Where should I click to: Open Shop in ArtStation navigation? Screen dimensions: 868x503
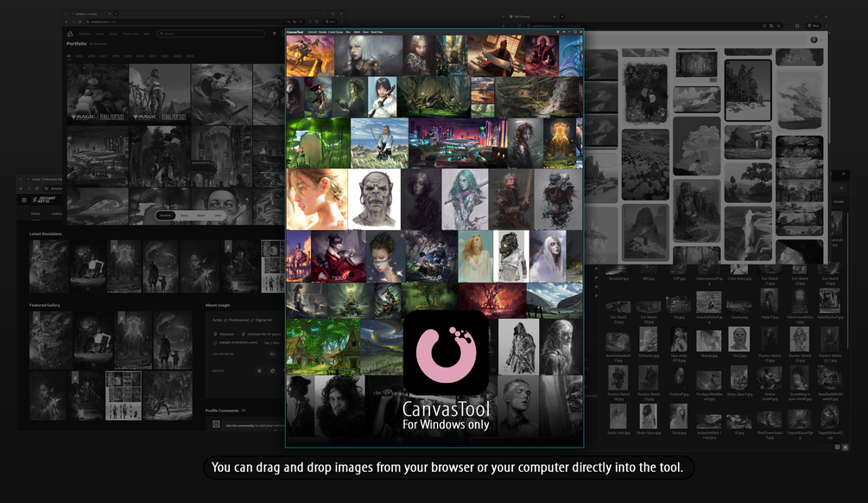(113, 34)
